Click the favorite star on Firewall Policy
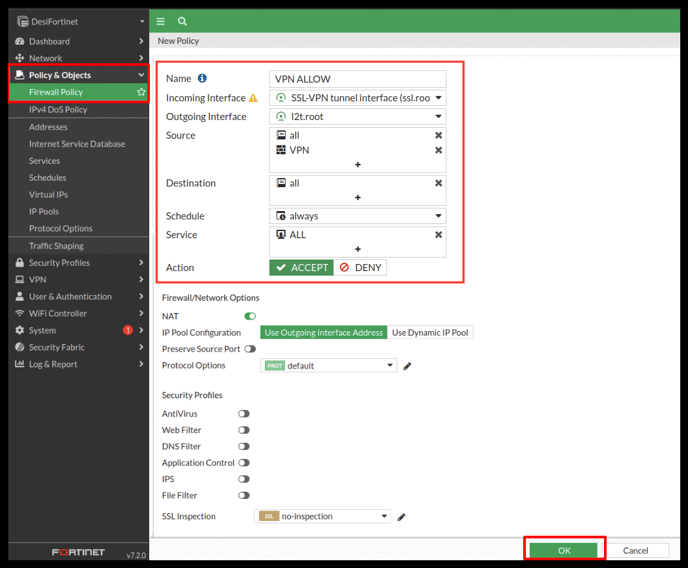688x568 pixels. click(141, 92)
